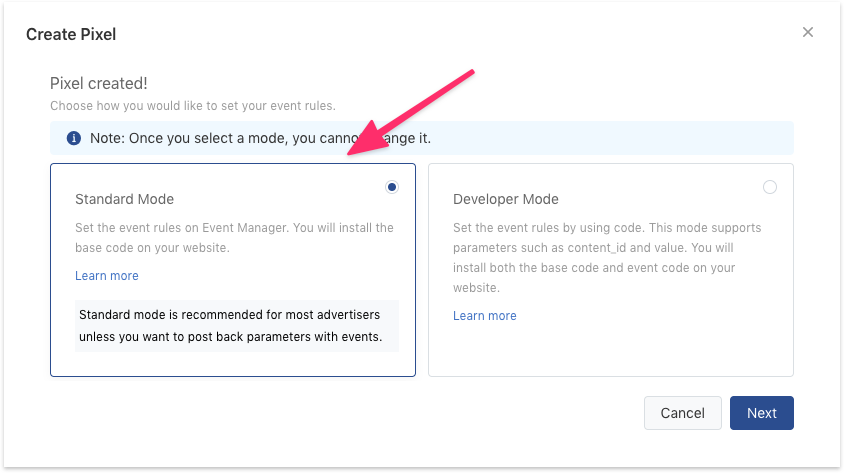The image size is (844, 473).
Task: Click the info icon in the note banner
Action: point(73,138)
